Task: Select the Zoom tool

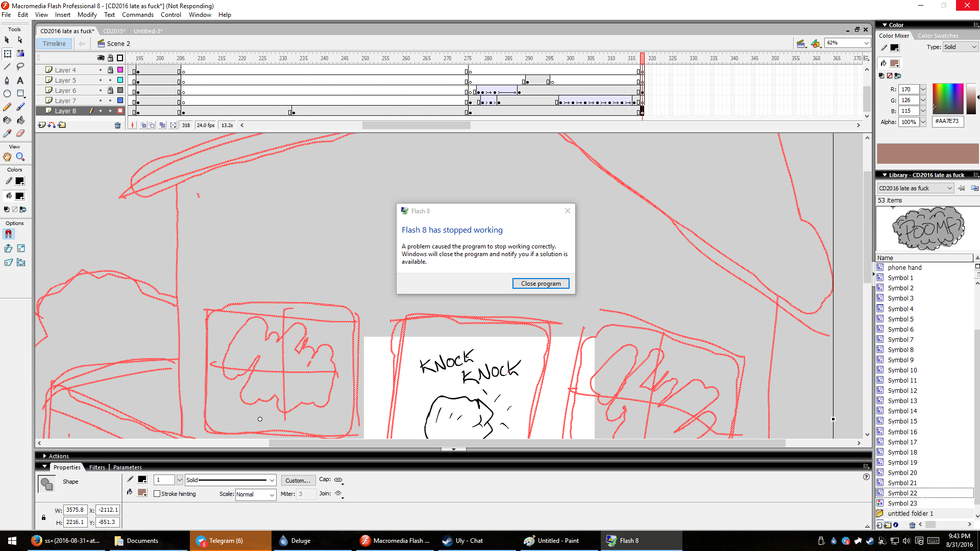Action: 20,157
